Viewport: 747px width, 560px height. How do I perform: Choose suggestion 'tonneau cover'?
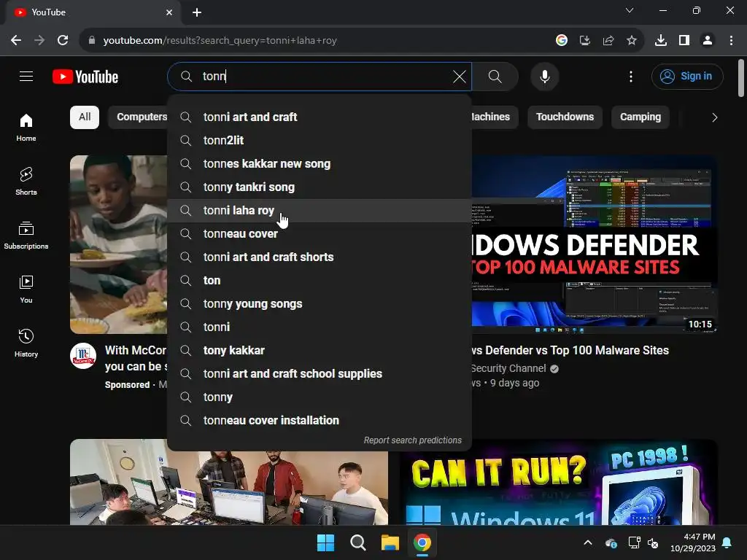320,233
